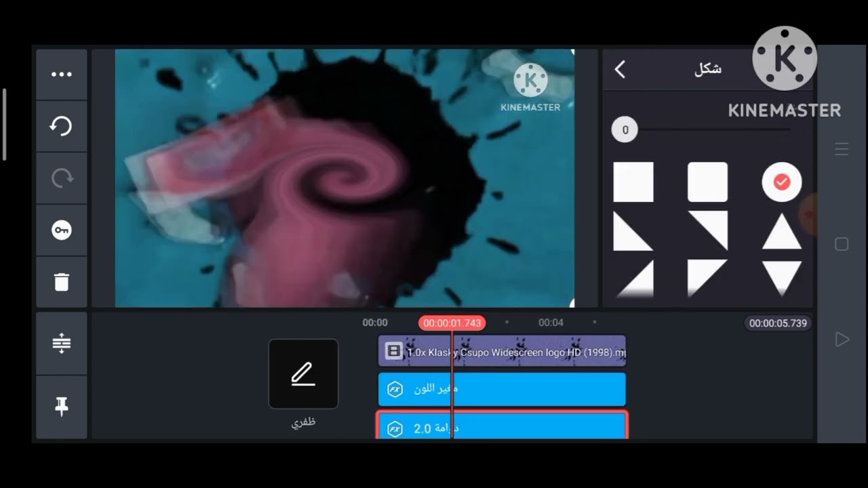This screenshot has width=868, height=488.
Task: Tap the swirl video preview
Action: tap(344, 178)
